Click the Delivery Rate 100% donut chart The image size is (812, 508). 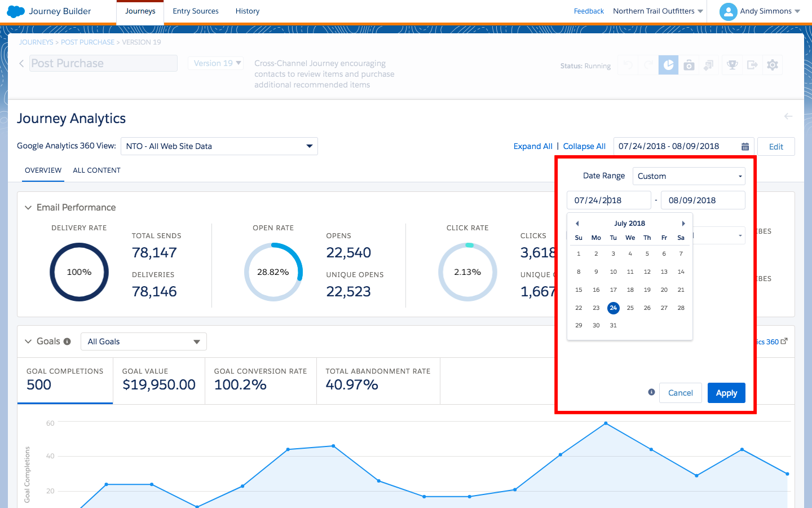point(79,272)
